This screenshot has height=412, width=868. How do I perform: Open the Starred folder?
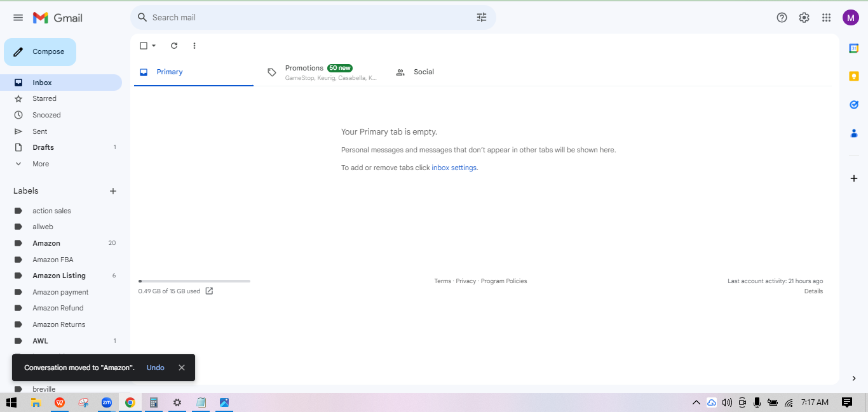(61, 99)
